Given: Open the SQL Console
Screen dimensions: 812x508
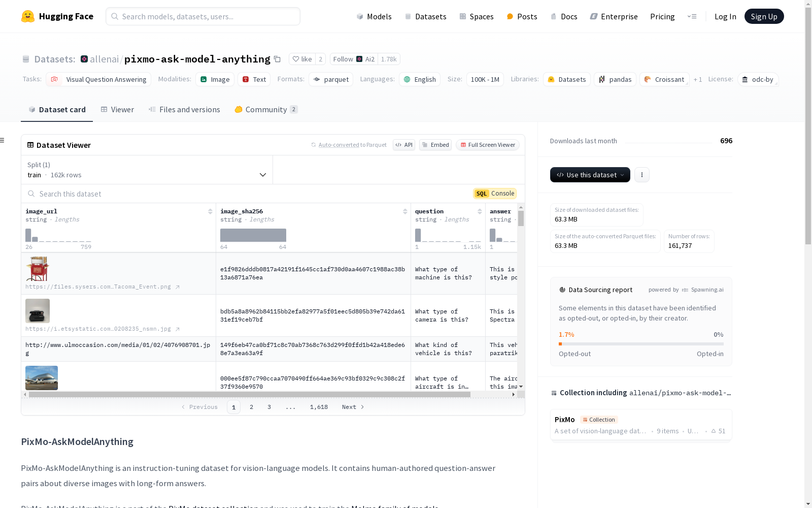Looking at the screenshot, I should 495,194.
